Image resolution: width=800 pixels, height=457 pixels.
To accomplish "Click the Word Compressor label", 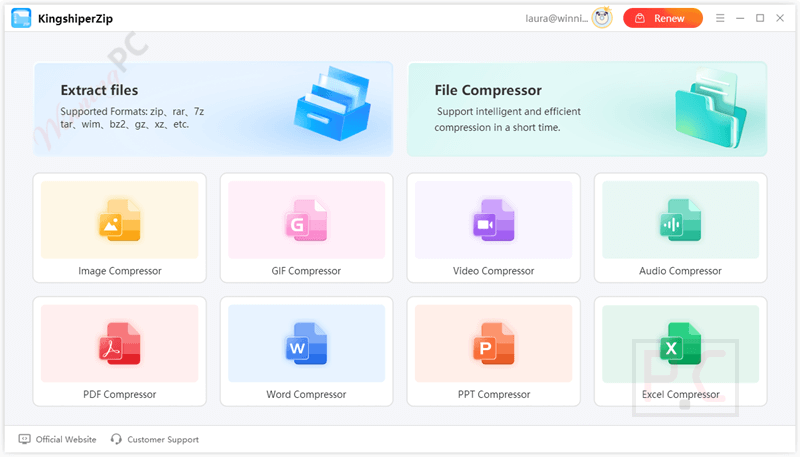I will coord(306,394).
